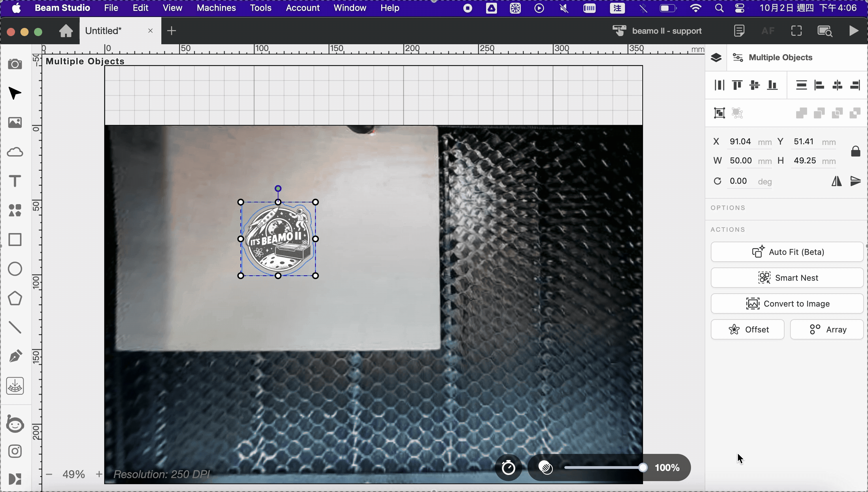Viewport: 868px width, 492px height.
Task: Edit the rotation degree field
Action: click(750, 181)
